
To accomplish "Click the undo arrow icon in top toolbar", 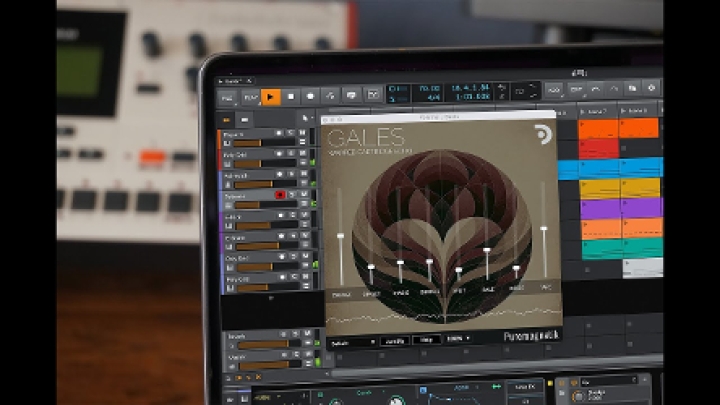I will click(x=596, y=89).
